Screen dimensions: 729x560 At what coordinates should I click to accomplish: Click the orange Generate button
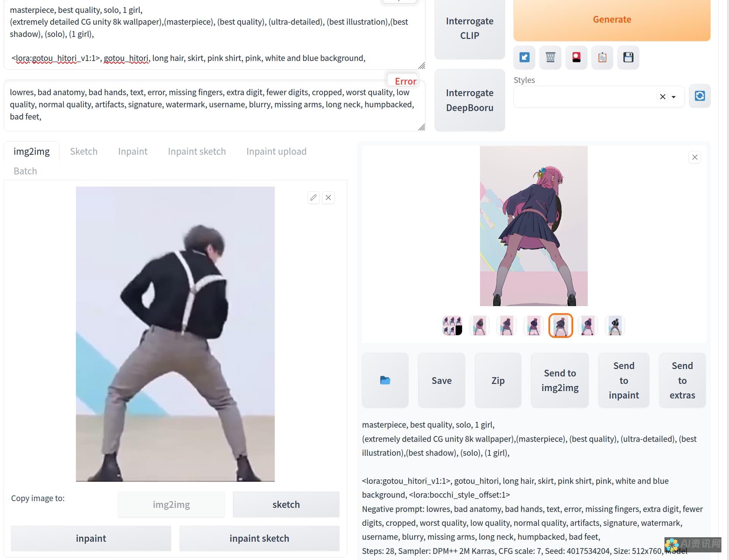click(x=612, y=19)
